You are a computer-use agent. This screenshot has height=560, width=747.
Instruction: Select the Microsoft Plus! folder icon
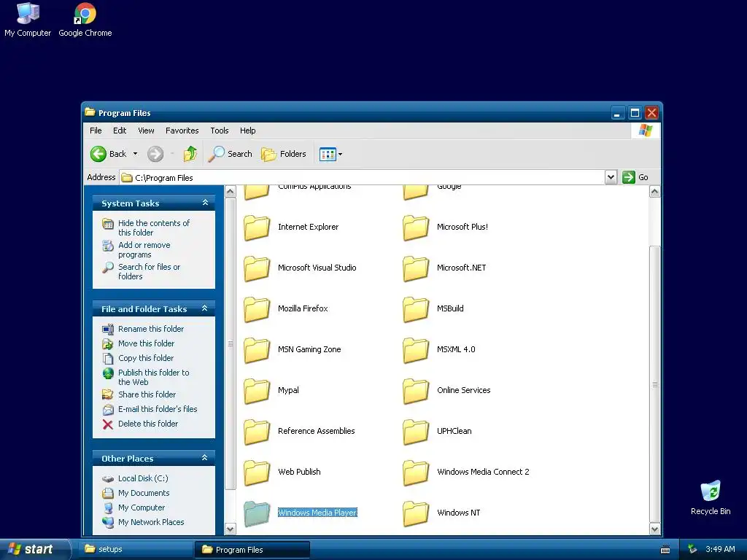pos(416,227)
